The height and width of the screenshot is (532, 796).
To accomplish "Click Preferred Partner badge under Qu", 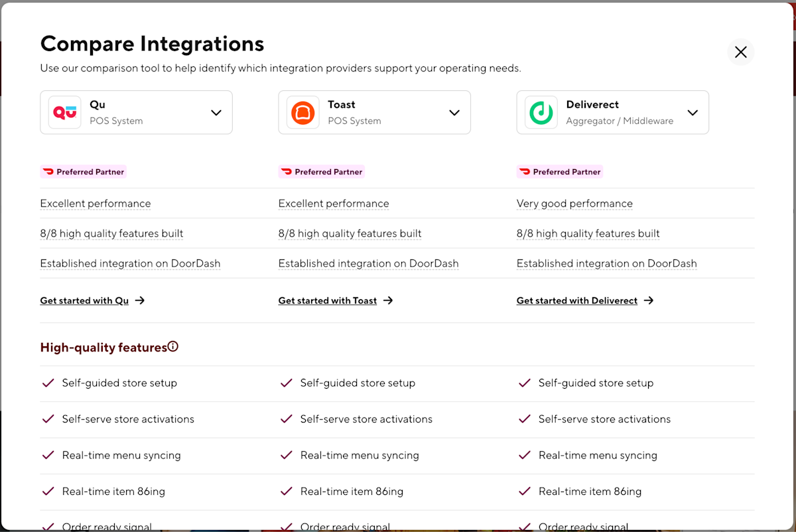I will [x=83, y=172].
